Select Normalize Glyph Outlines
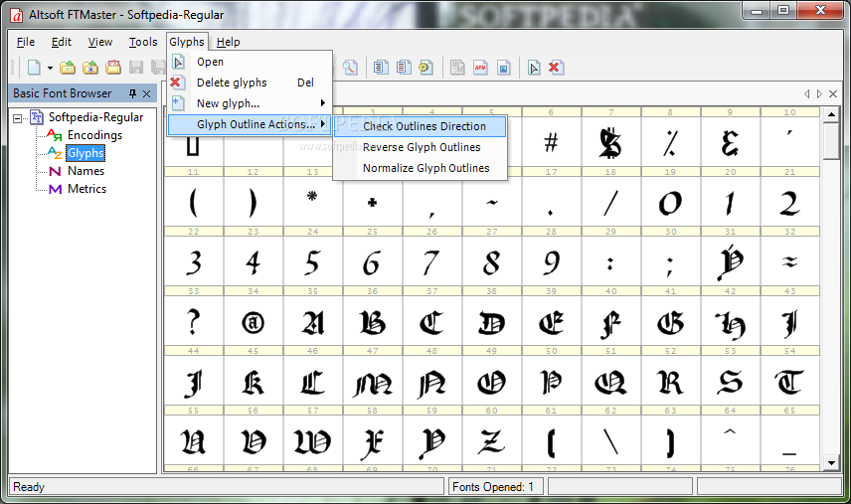The height and width of the screenshot is (504, 851). pyautogui.click(x=421, y=168)
